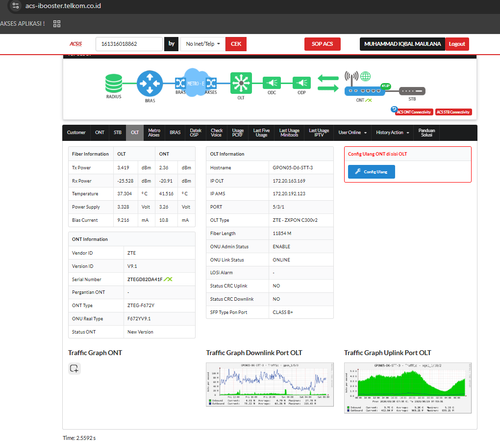Click the Traffic Graph ONT placeholder icon
Screen dimensions: 500x447
(x=74, y=368)
